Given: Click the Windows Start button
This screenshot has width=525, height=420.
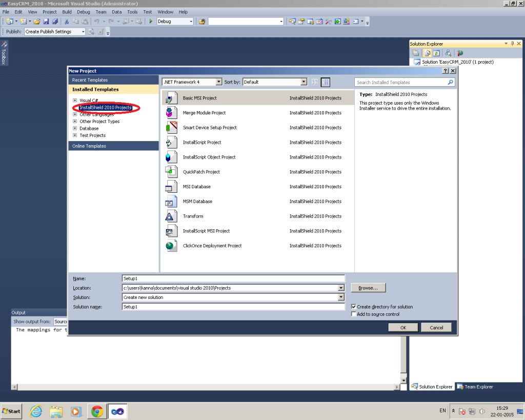Looking at the screenshot, I should (x=11, y=411).
